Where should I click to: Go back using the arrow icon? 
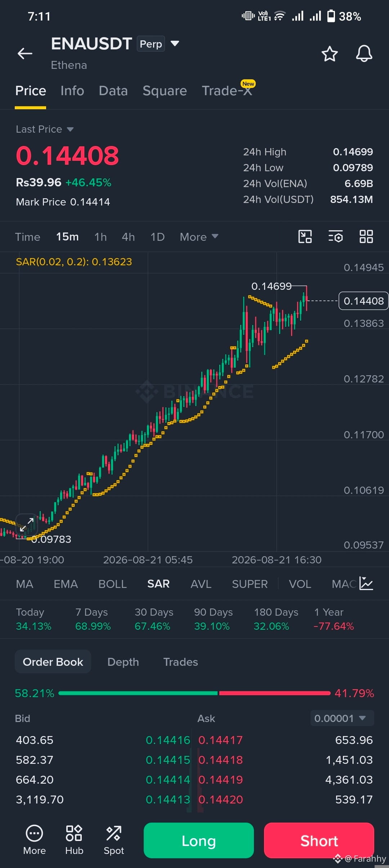point(25,54)
